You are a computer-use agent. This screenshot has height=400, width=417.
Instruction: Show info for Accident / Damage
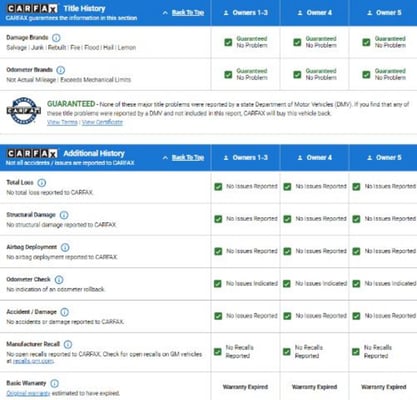click(x=65, y=312)
